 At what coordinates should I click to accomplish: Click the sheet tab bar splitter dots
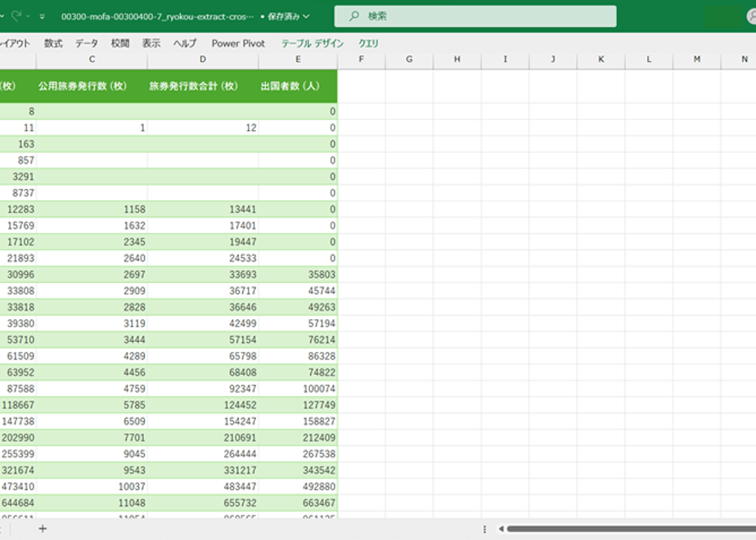point(484,529)
